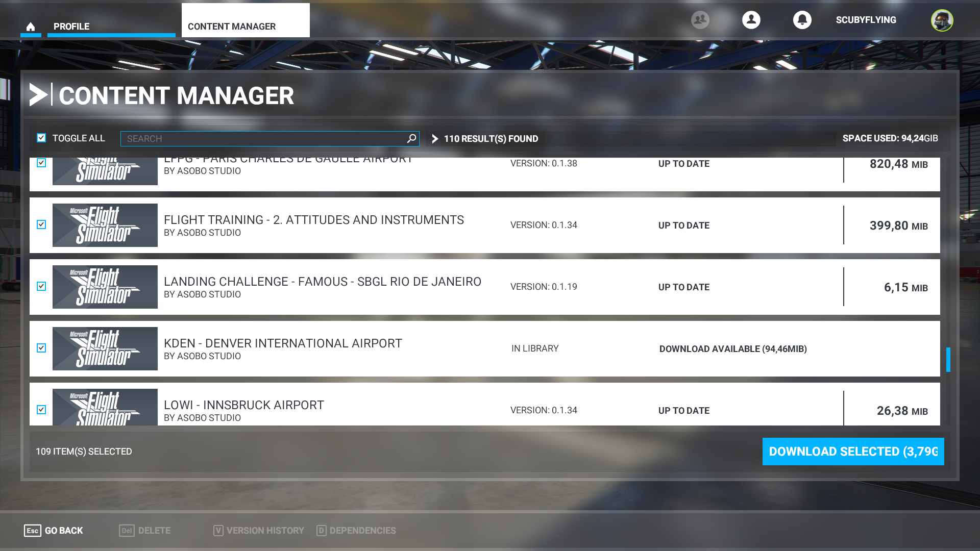This screenshot has height=551, width=980.
Task: Click the search magnifier icon
Action: coord(411,138)
